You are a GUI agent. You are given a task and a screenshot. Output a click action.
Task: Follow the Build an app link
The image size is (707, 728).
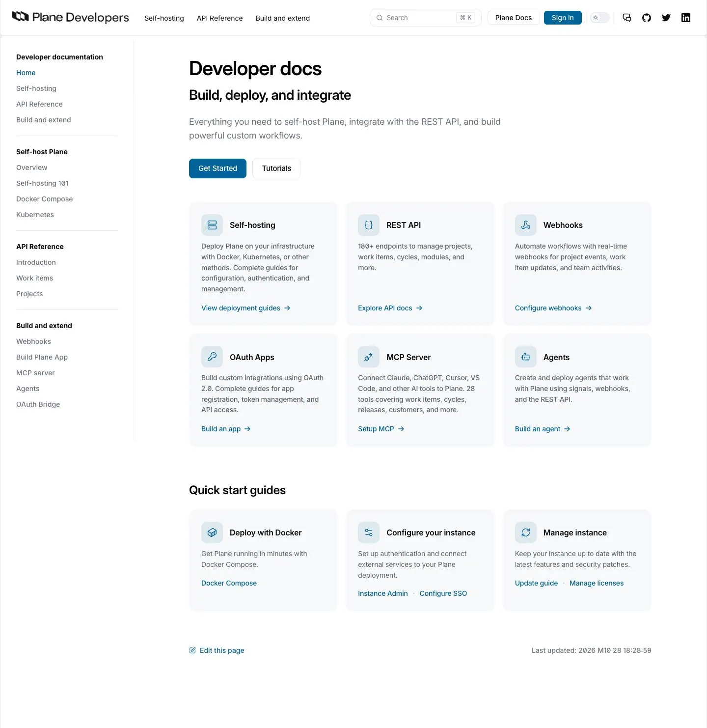click(x=226, y=429)
